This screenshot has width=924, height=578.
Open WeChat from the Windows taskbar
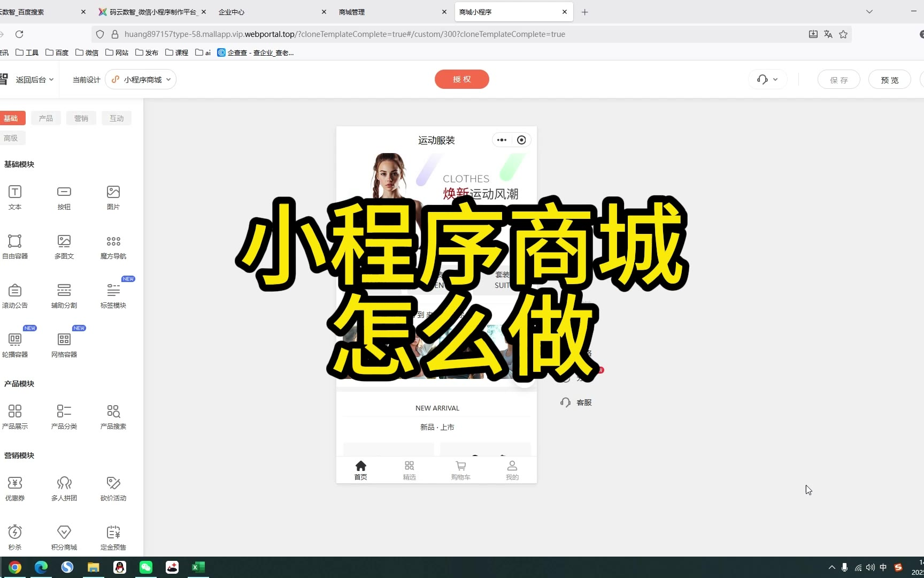(146, 567)
